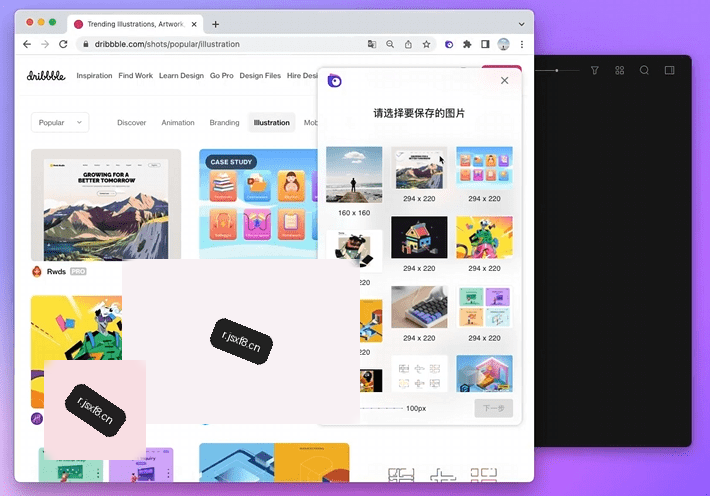This screenshot has height=496, width=710.
Task: Bookmark this page with star icon
Action: click(x=426, y=44)
